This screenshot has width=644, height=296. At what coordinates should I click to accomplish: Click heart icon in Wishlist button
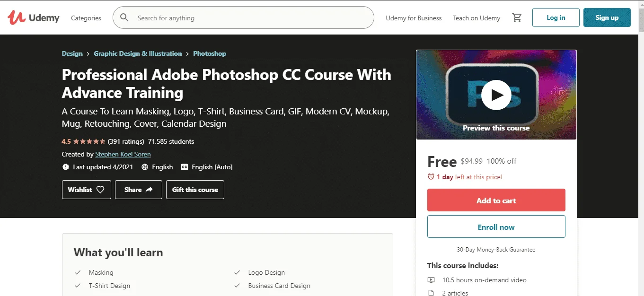coord(100,190)
